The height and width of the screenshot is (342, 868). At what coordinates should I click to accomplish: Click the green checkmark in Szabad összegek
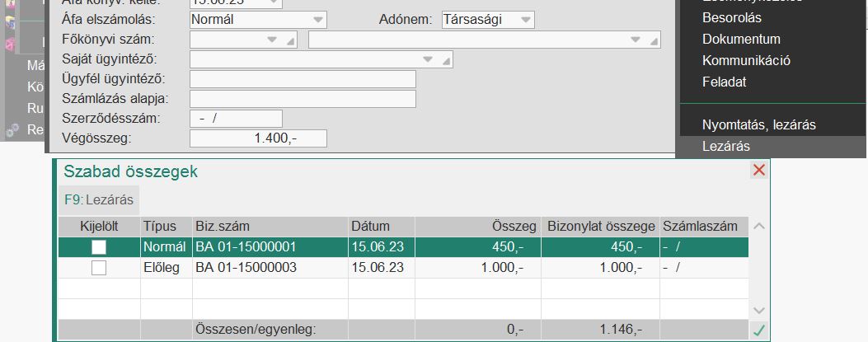758,330
